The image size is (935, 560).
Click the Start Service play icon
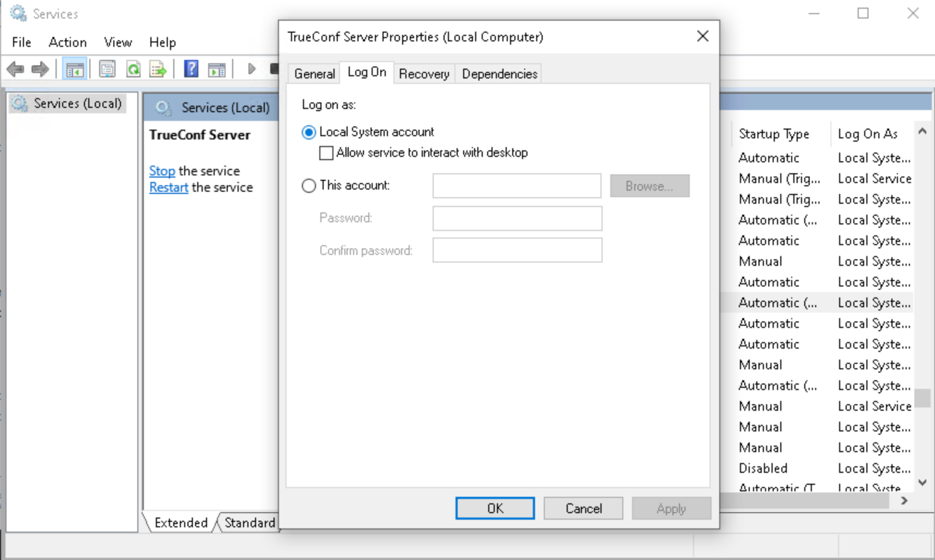[251, 69]
